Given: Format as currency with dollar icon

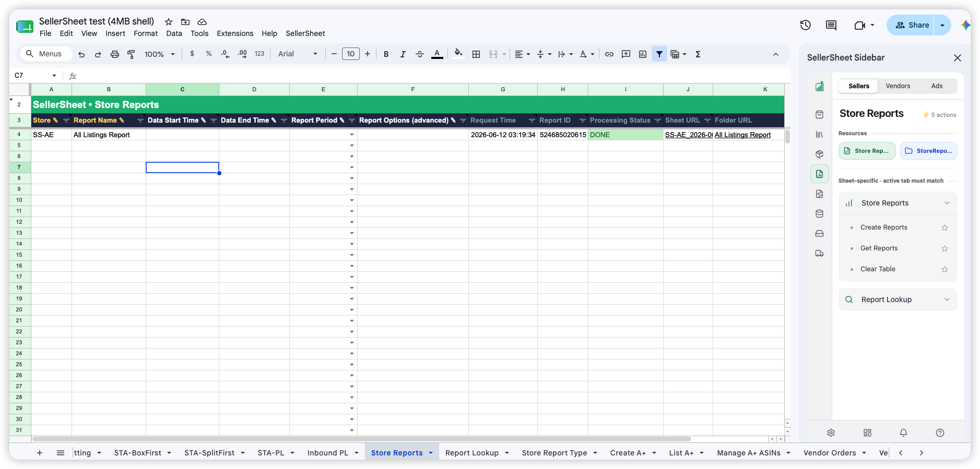Looking at the screenshot, I should click(x=192, y=54).
